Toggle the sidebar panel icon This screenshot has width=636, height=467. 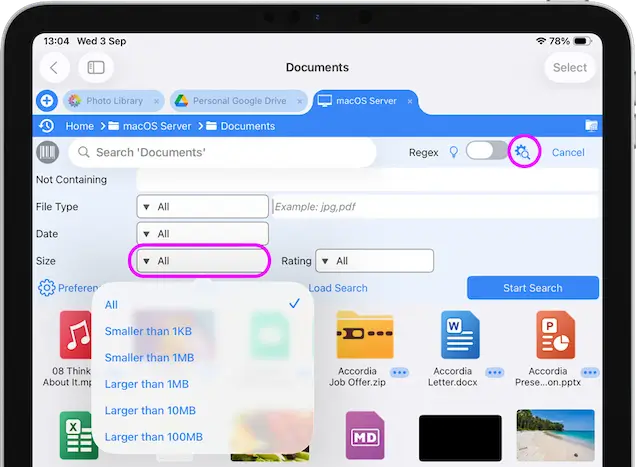point(96,67)
